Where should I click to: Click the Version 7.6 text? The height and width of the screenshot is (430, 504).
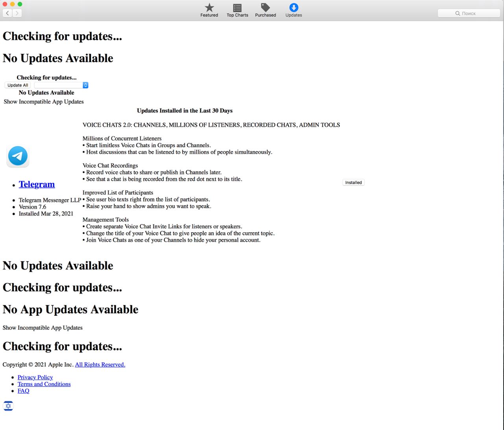[32, 207]
